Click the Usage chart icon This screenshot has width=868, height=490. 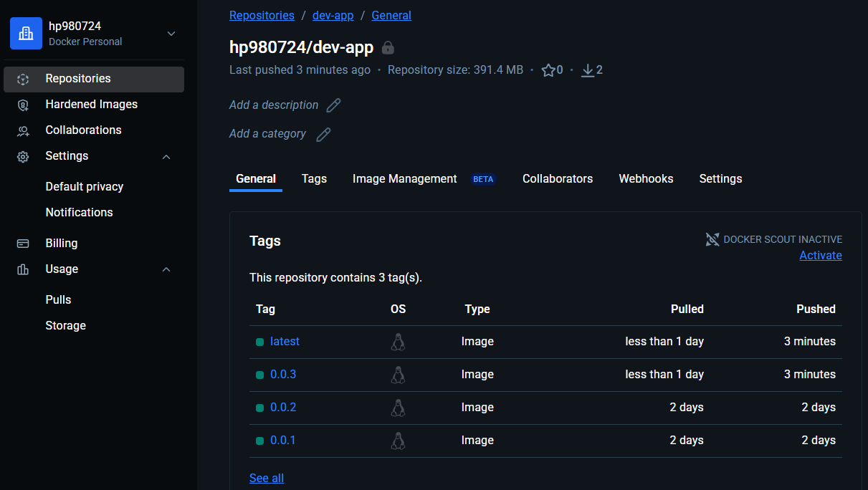coord(23,269)
